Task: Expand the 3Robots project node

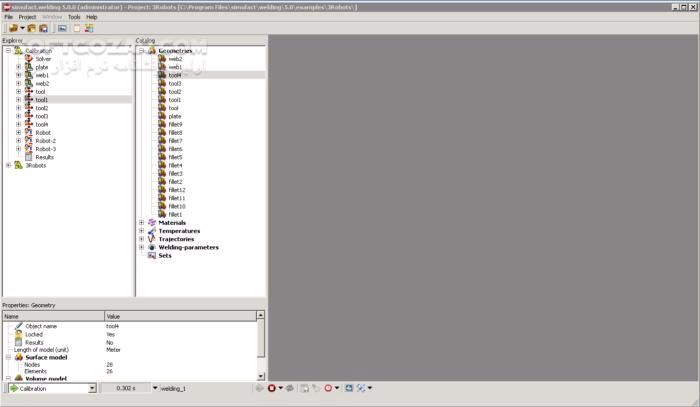Action: [x=8, y=165]
